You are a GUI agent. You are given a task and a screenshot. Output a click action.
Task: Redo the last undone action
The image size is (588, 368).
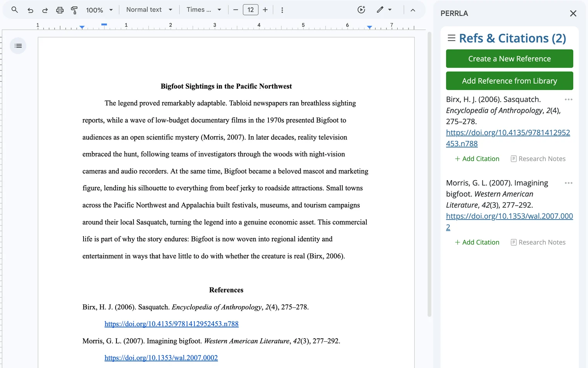click(45, 10)
